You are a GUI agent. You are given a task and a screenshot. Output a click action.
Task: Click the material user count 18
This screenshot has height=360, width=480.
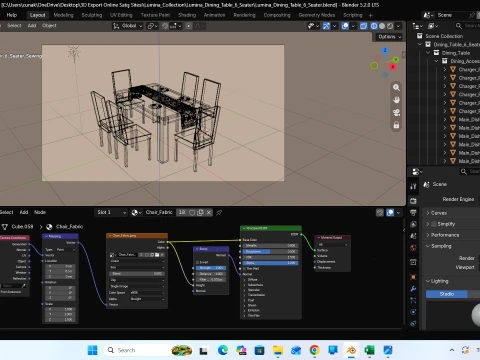[x=182, y=212]
